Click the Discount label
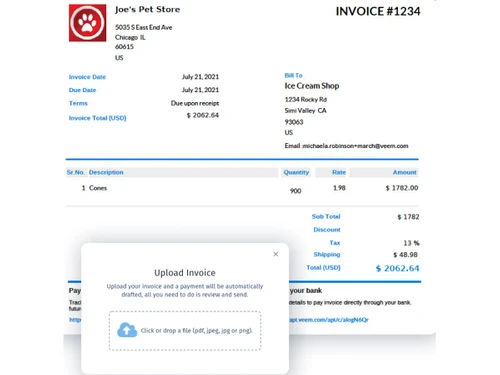This screenshot has width=500, height=375. [x=327, y=230]
